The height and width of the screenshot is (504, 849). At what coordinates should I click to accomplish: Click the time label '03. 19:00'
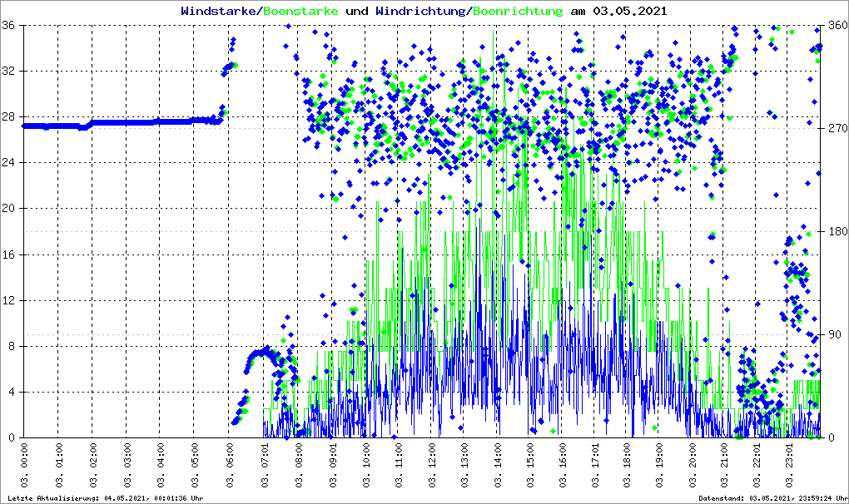click(660, 465)
